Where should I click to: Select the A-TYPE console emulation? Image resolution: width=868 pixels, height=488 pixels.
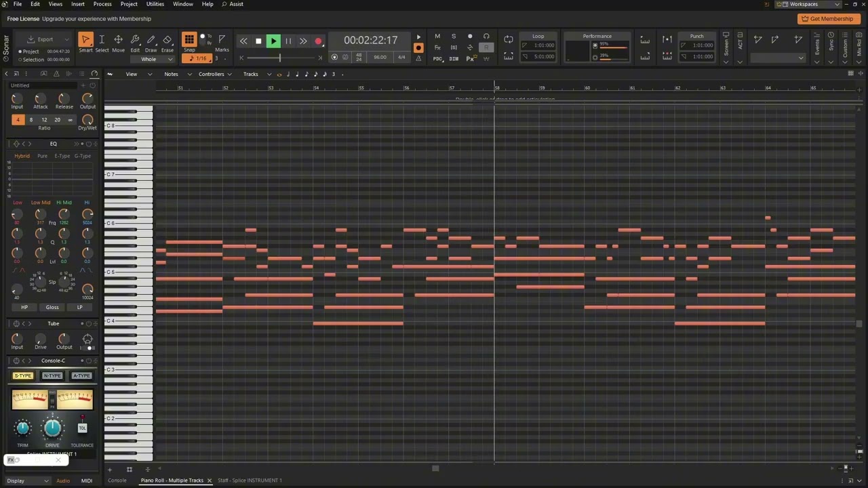[81, 375]
